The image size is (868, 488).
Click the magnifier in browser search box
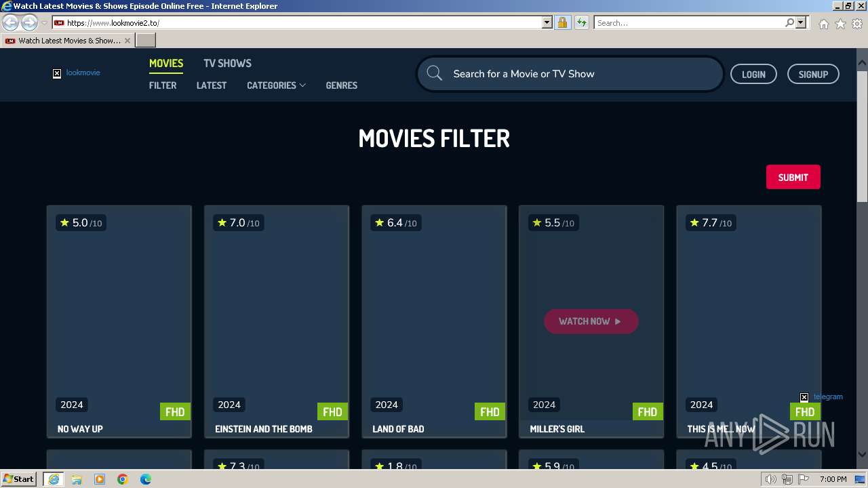click(789, 23)
